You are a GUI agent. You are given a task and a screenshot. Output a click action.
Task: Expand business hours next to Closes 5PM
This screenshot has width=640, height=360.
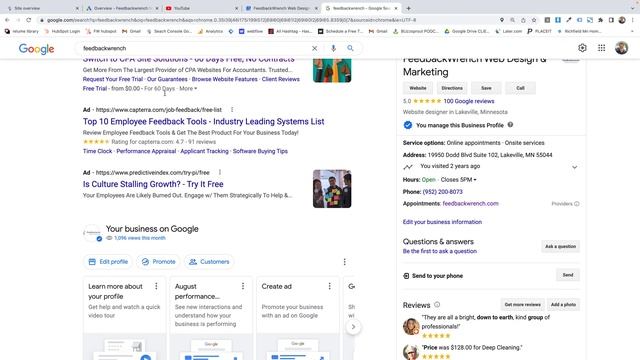coord(475,180)
